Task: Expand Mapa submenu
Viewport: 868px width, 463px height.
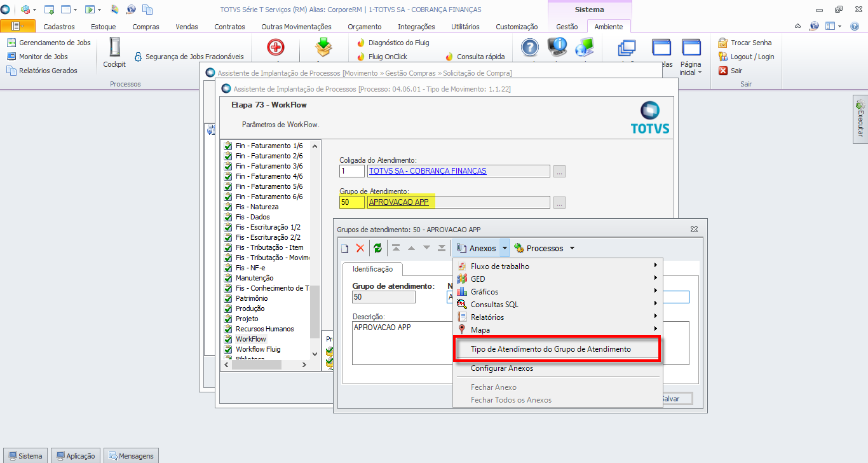Action: click(x=557, y=329)
